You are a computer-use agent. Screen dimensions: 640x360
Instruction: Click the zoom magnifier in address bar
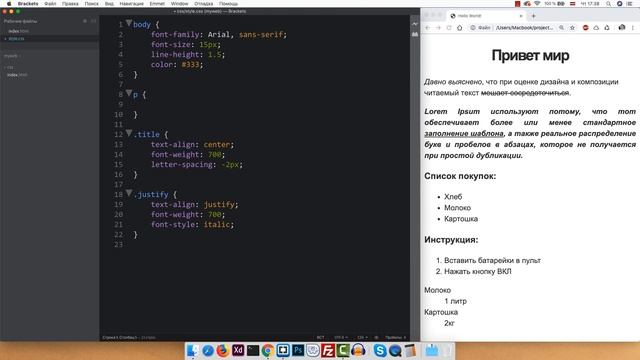click(562, 28)
